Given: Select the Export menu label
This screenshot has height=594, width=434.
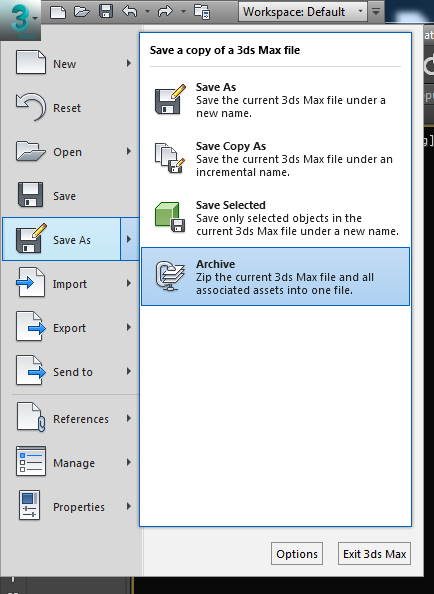Looking at the screenshot, I should coord(69,328).
